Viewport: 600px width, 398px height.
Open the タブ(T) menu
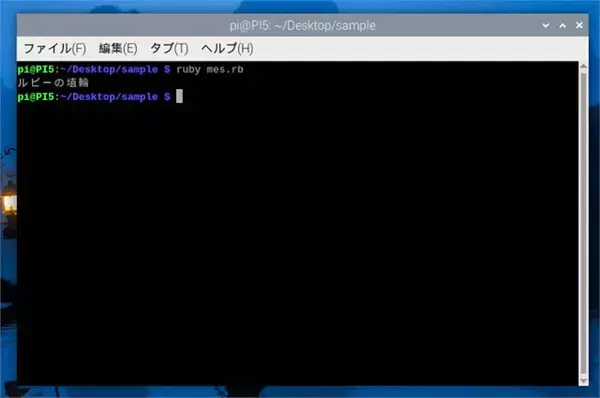[169, 49]
